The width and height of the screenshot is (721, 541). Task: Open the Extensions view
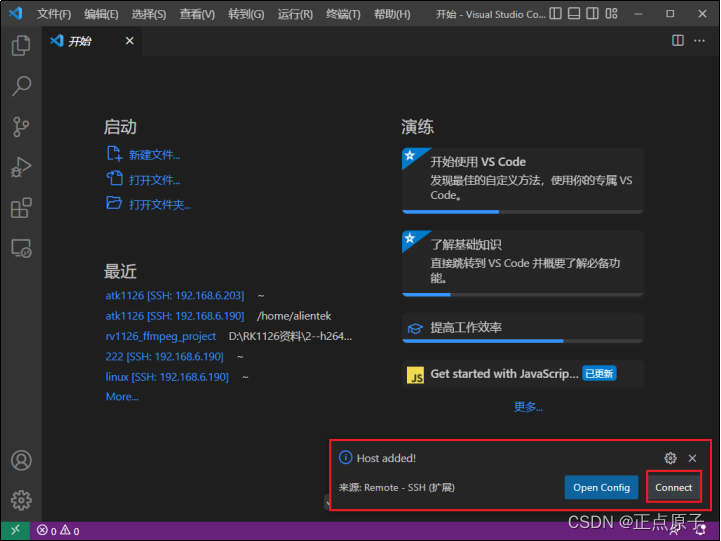coord(21,208)
